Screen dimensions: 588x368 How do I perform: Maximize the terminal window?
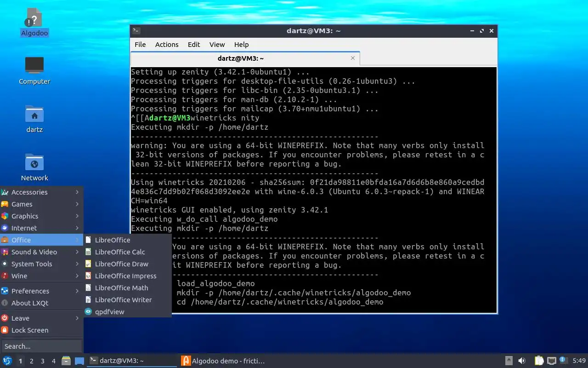point(482,31)
